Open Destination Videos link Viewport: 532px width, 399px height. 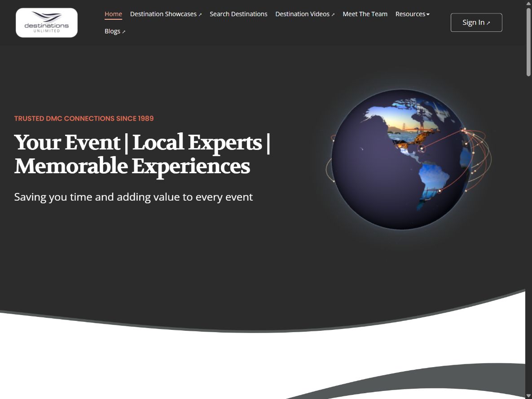click(305, 14)
